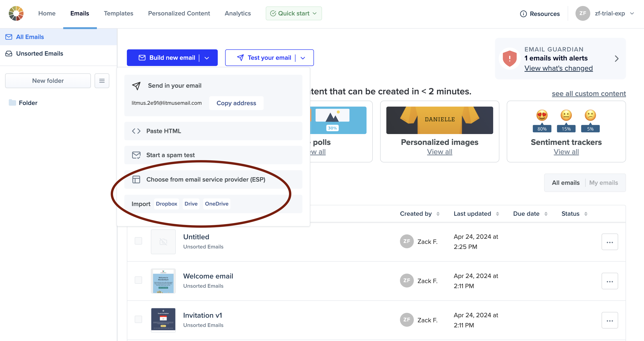This screenshot has height=341, width=644.
Task: Open the Send in your email option
Action: (x=175, y=86)
